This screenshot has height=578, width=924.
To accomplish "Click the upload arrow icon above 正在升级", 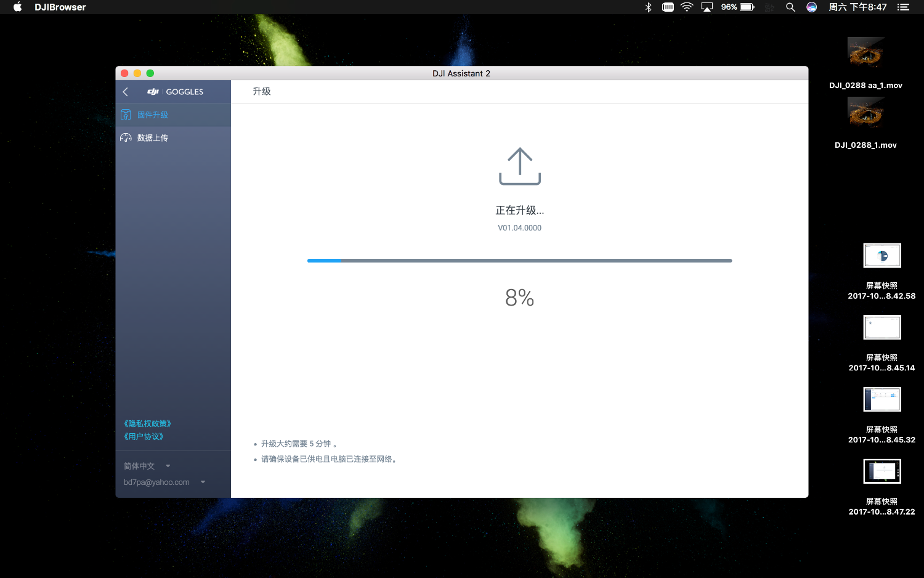I will pyautogui.click(x=520, y=166).
